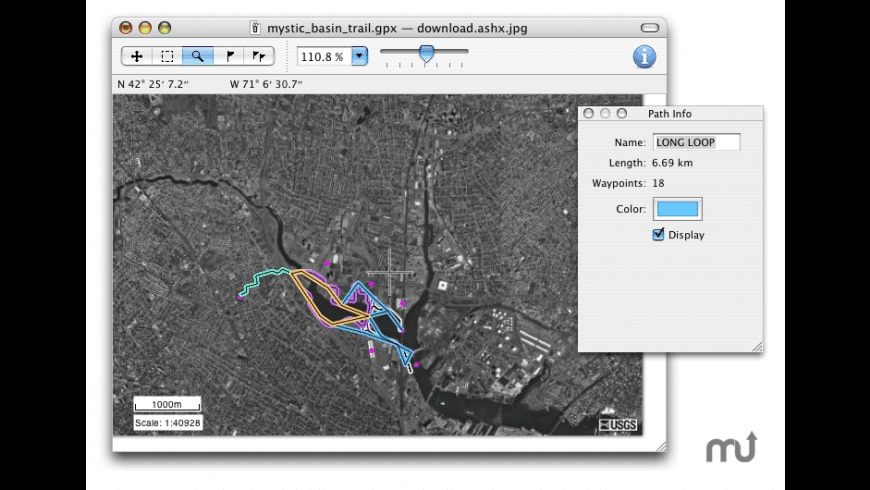Screen dimensions: 870x490
Task: Click the USGS logo on the map
Action: (x=617, y=425)
